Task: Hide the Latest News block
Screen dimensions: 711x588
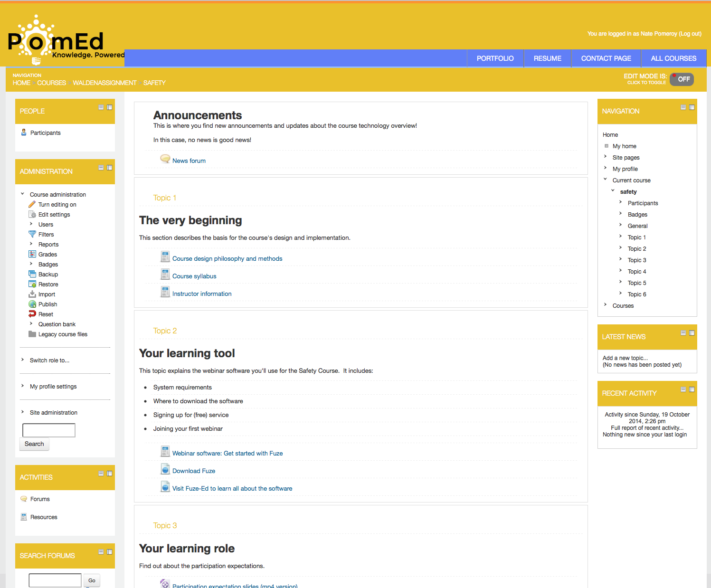Action: (x=683, y=333)
